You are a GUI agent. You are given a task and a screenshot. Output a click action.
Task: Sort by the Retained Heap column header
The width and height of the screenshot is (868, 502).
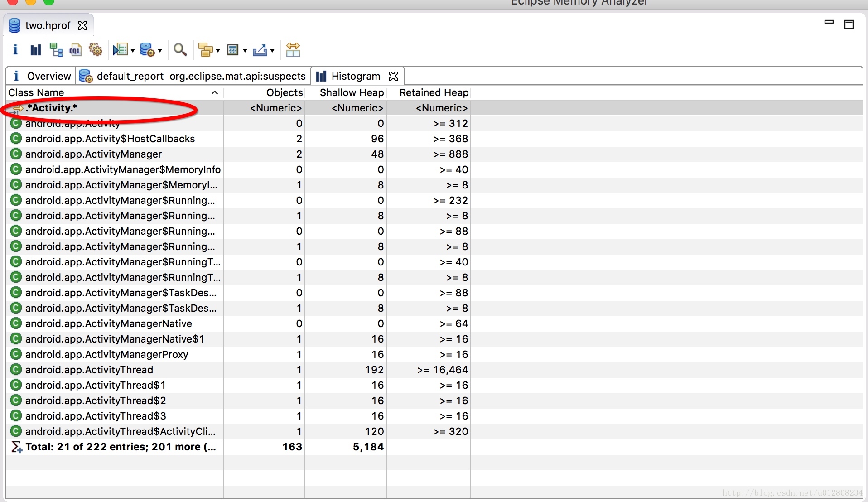point(429,92)
